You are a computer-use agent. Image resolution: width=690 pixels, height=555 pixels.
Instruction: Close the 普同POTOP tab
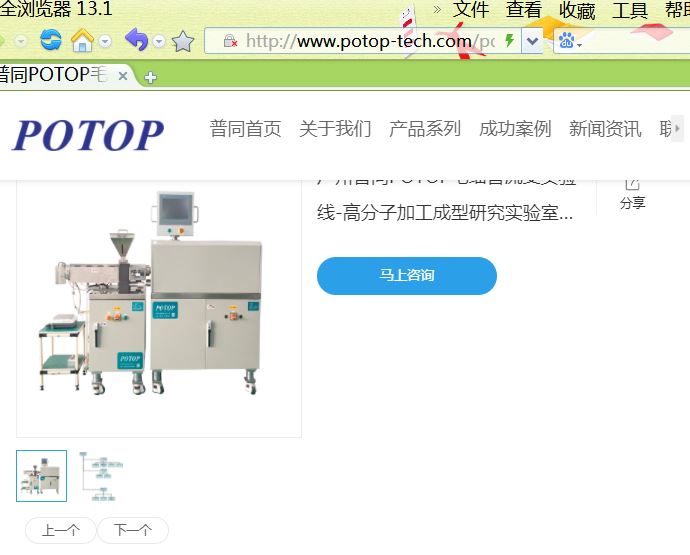(123, 76)
